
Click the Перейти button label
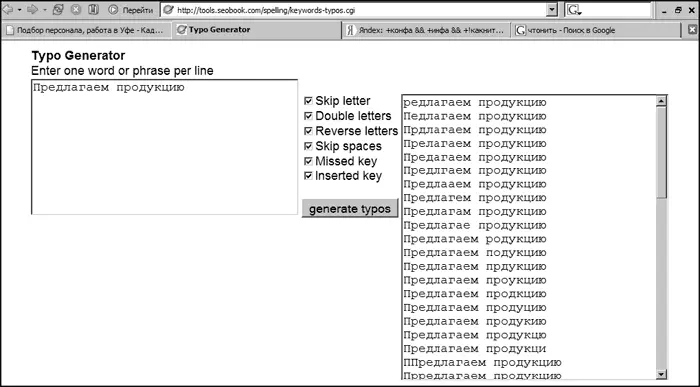coord(138,10)
